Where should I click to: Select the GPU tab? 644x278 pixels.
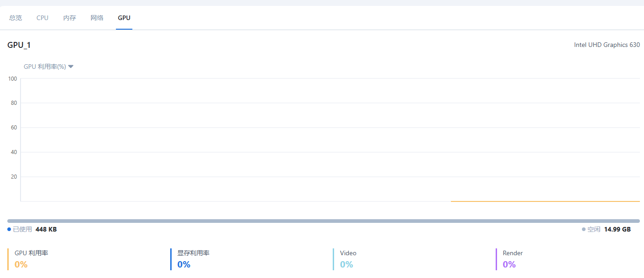tap(124, 18)
